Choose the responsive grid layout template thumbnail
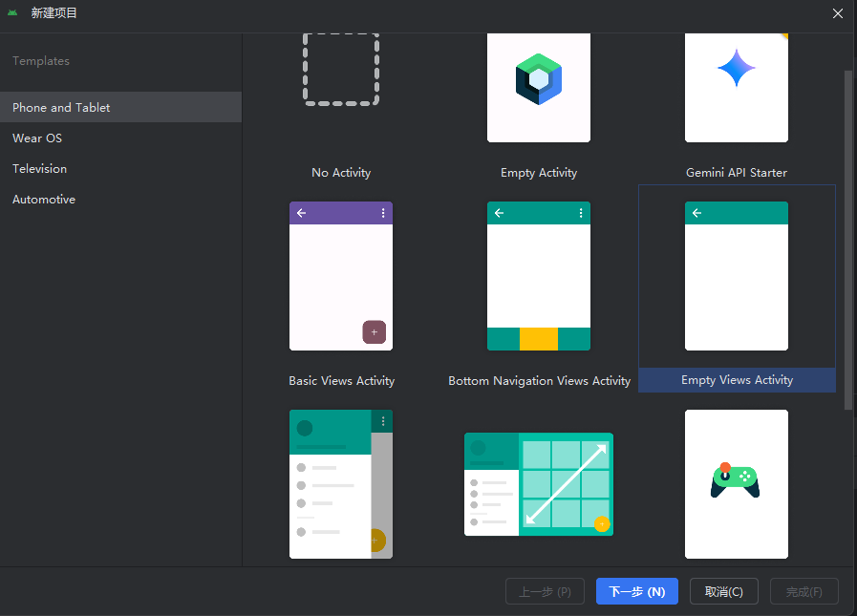 click(x=538, y=484)
